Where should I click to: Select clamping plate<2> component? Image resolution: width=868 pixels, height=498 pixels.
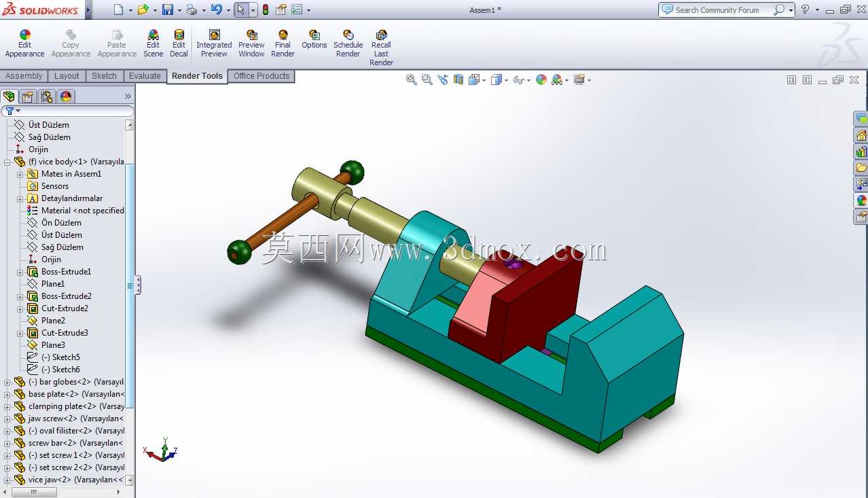(76, 406)
